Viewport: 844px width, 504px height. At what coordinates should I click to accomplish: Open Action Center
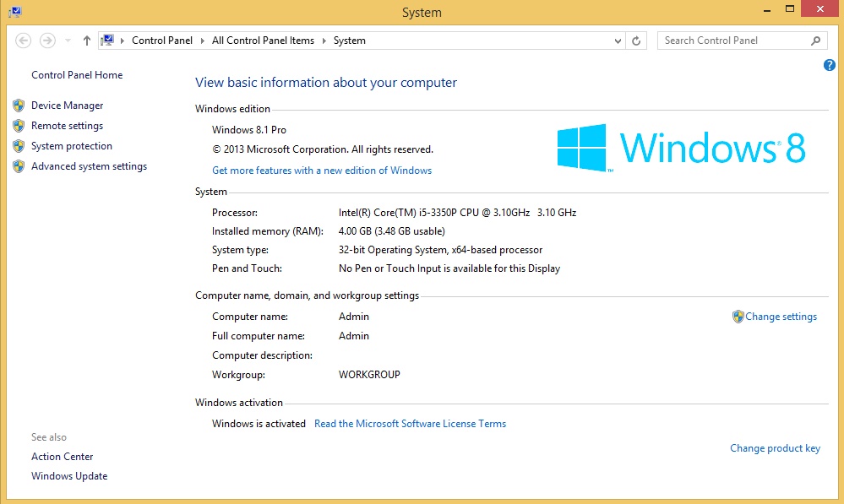coord(62,457)
